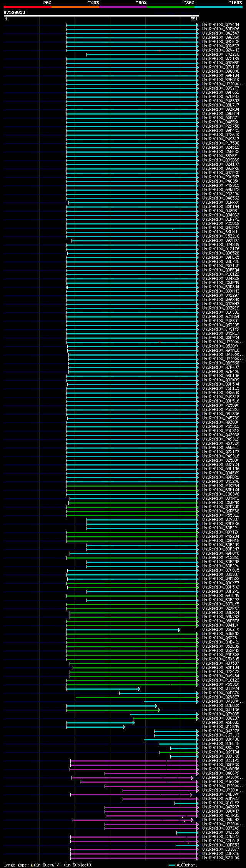
Task: Select the UniRef100_Q8GZB7 label
Action: [x=221, y=718]
